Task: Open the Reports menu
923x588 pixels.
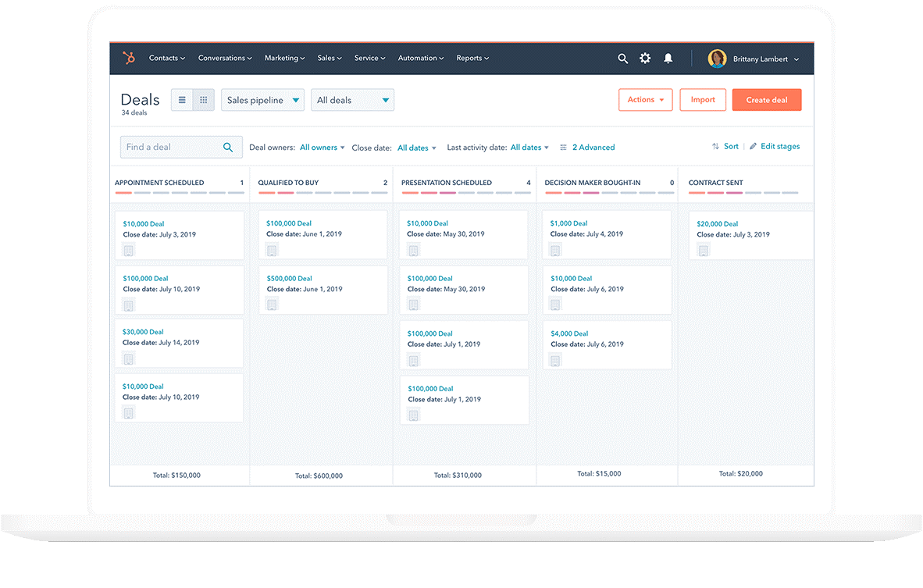Action: click(472, 58)
